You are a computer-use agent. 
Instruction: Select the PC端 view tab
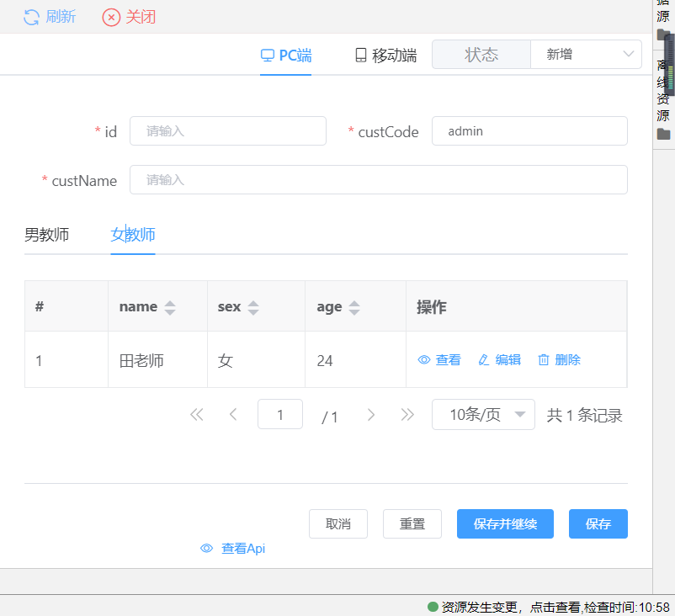(x=286, y=56)
